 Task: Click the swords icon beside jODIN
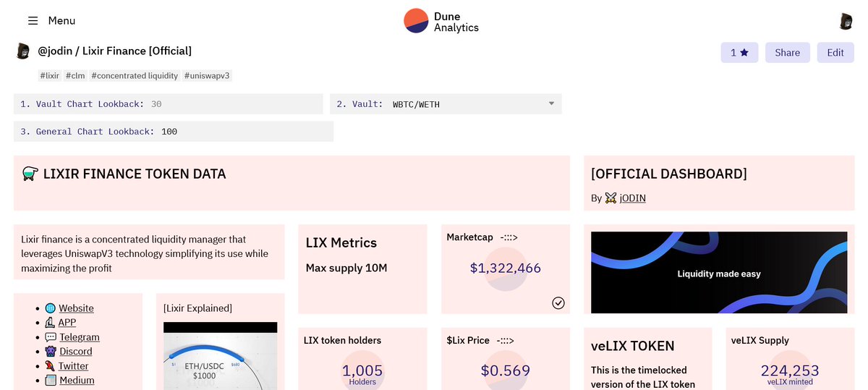(610, 198)
